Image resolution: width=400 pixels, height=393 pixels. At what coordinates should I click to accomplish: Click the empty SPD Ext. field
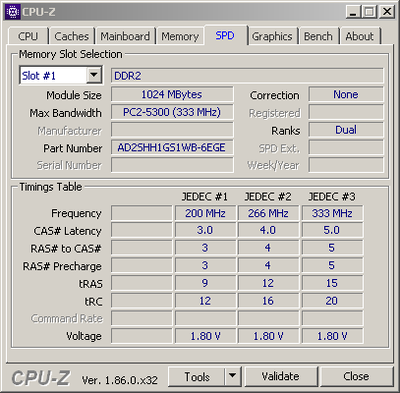coord(346,147)
